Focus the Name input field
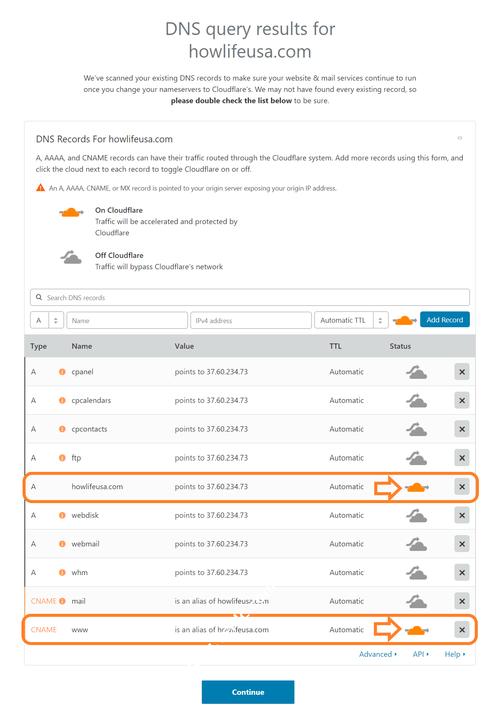This screenshot has width=500, height=717. [x=127, y=321]
